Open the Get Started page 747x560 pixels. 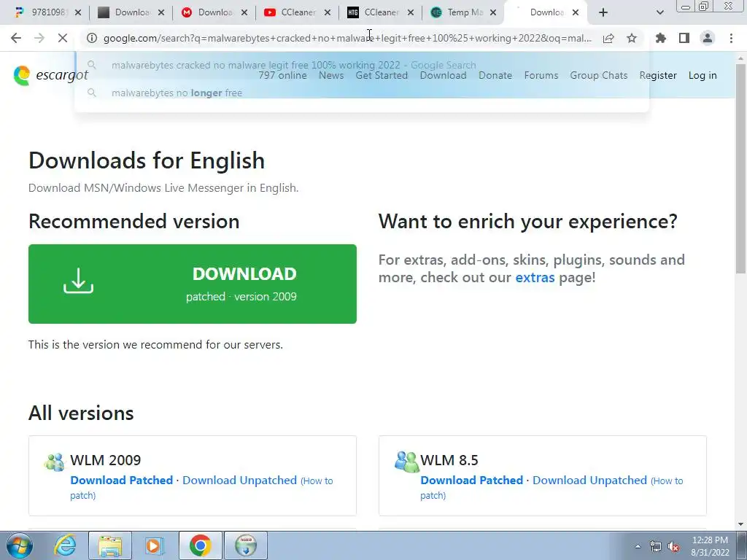pos(382,75)
